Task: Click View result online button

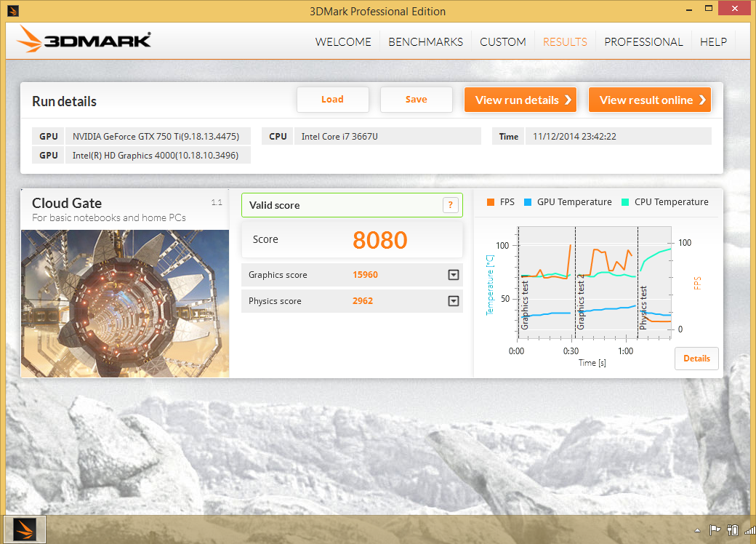Action: (x=649, y=100)
